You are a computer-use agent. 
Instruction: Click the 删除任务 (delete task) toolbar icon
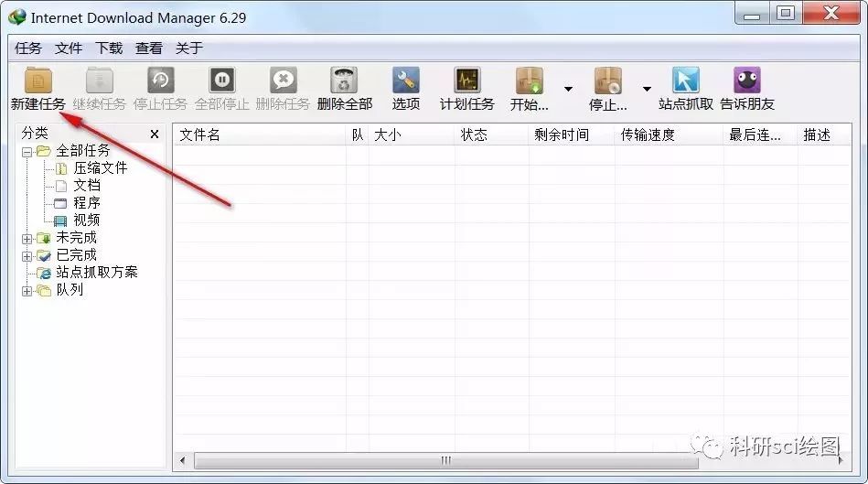tap(283, 81)
